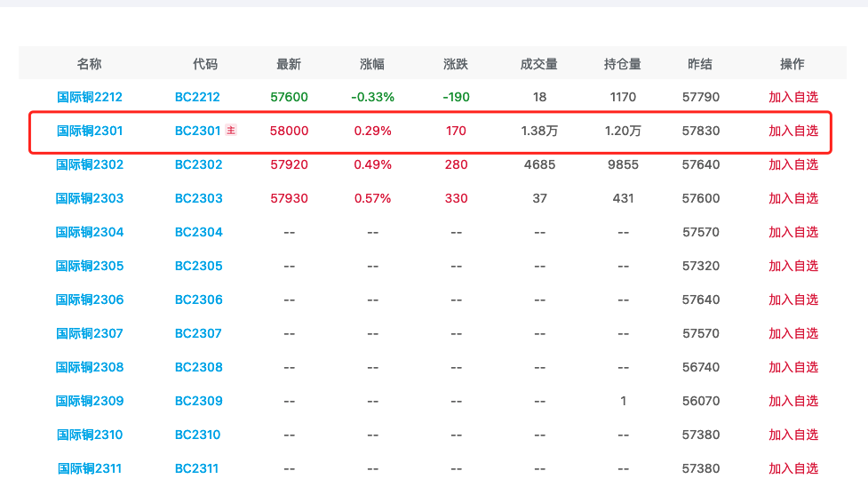Click the code link BC2311

pyautogui.click(x=196, y=468)
